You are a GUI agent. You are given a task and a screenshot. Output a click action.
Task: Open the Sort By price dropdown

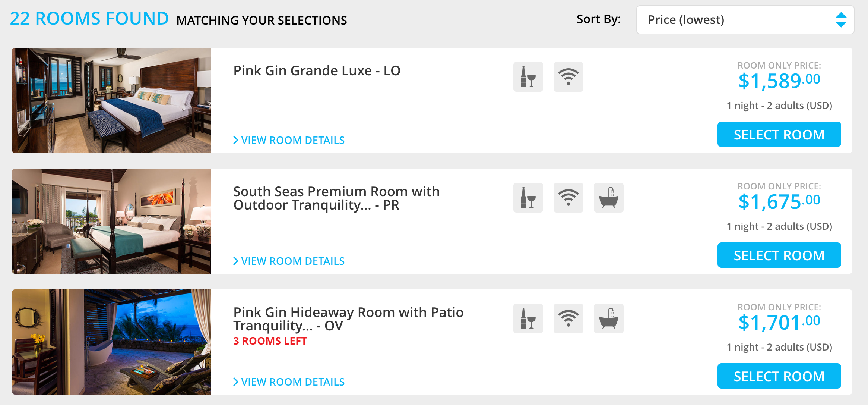click(745, 20)
